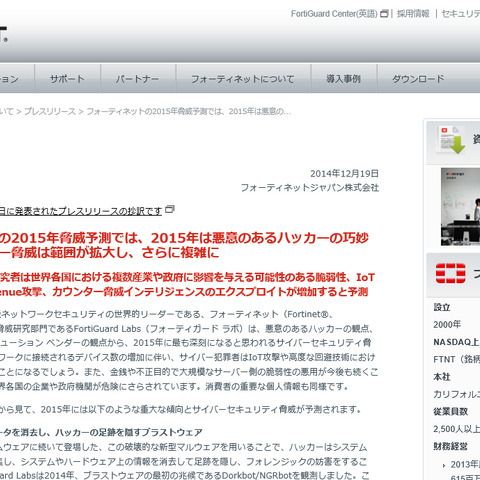This screenshot has width=480, height=480.
Task: Click new-window icon after 抄訳です link
Action: click(170, 209)
